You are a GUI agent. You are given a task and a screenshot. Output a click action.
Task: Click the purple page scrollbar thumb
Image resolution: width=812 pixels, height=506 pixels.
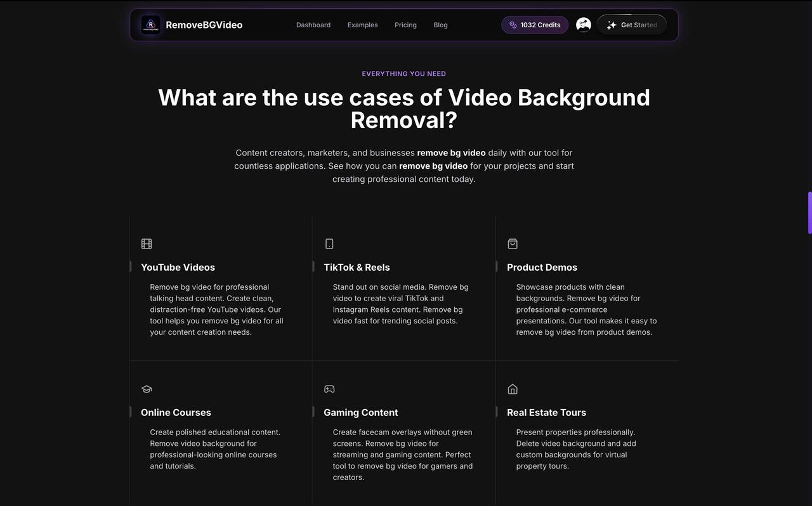809,212
